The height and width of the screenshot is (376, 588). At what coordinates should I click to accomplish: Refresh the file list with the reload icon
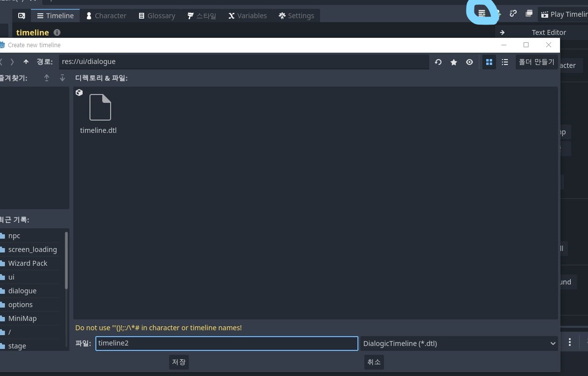(x=438, y=62)
